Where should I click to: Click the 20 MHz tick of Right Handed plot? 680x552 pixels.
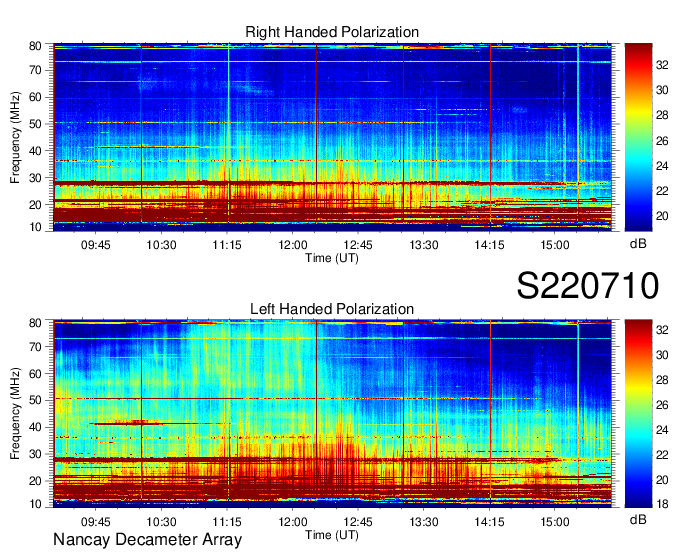click(x=35, y=205)
